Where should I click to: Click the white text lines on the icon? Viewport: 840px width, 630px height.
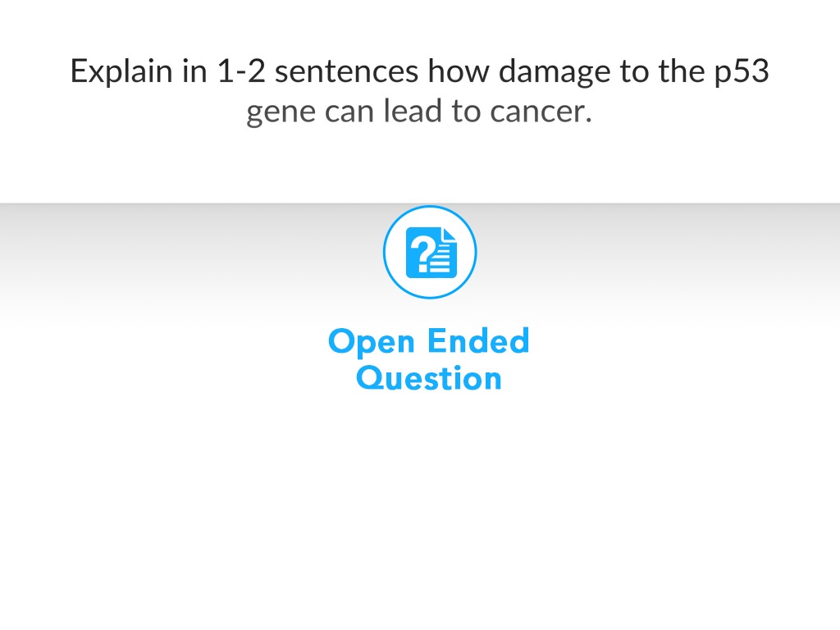[442, 261]
